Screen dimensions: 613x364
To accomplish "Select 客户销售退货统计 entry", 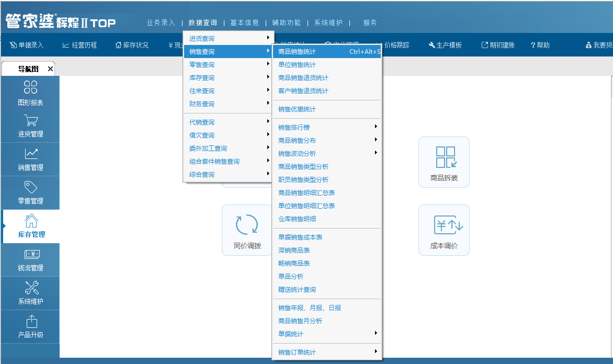I will [x=327, y=90].
